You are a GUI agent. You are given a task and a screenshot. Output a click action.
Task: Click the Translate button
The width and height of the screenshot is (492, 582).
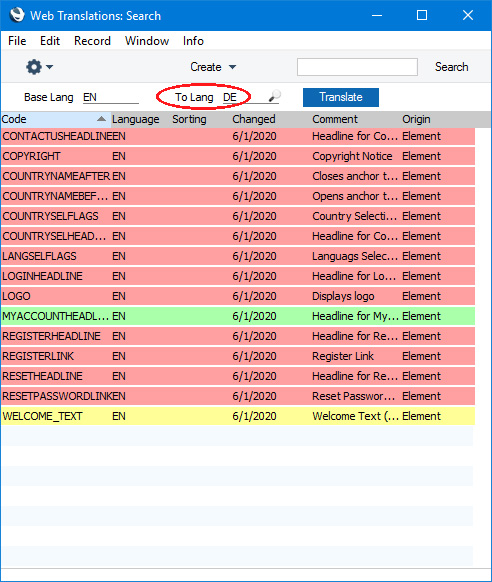point(341,97)
